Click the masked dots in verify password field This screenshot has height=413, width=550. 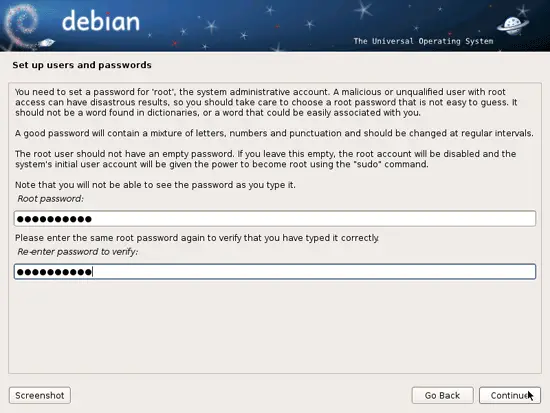[54, 272]
